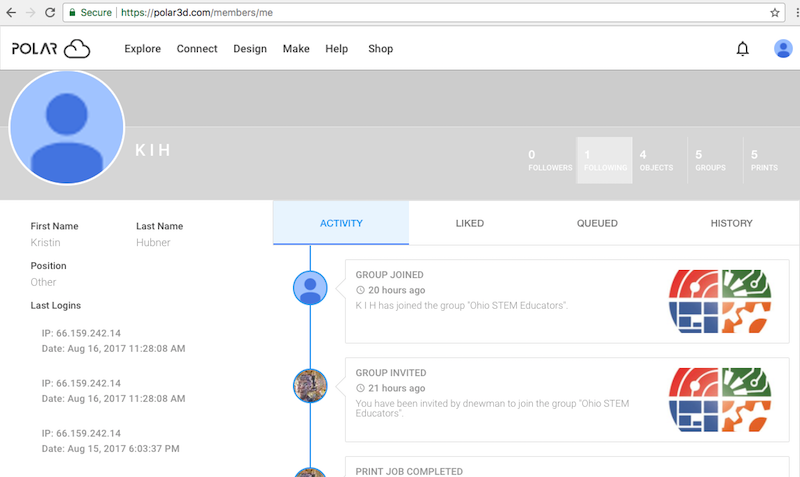Bookmark page with star icon
Viewport: 800px width, 477px height.
(x=774, y=12)
